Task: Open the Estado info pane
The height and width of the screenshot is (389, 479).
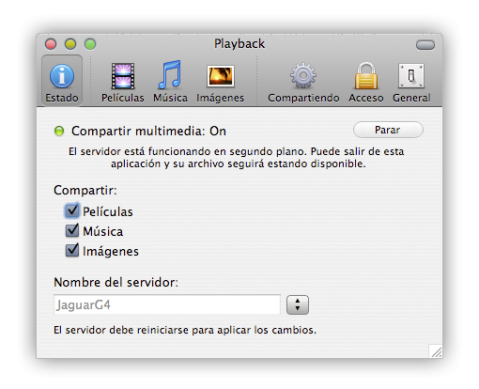Action: tap(62, 81)
